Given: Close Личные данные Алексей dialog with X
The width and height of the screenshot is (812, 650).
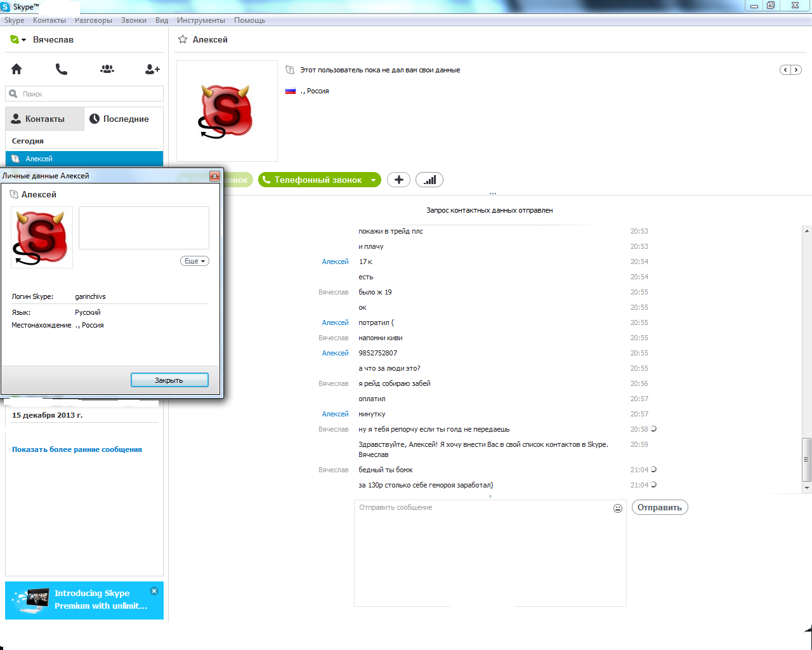Looking at the screenshot, I should [x=214, y=176].
